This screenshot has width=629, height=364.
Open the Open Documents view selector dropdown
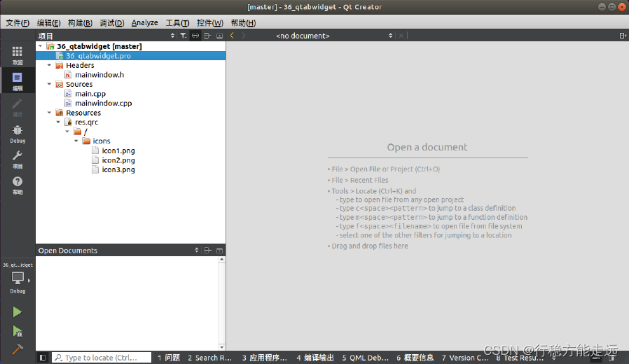(x=196, y=251)
